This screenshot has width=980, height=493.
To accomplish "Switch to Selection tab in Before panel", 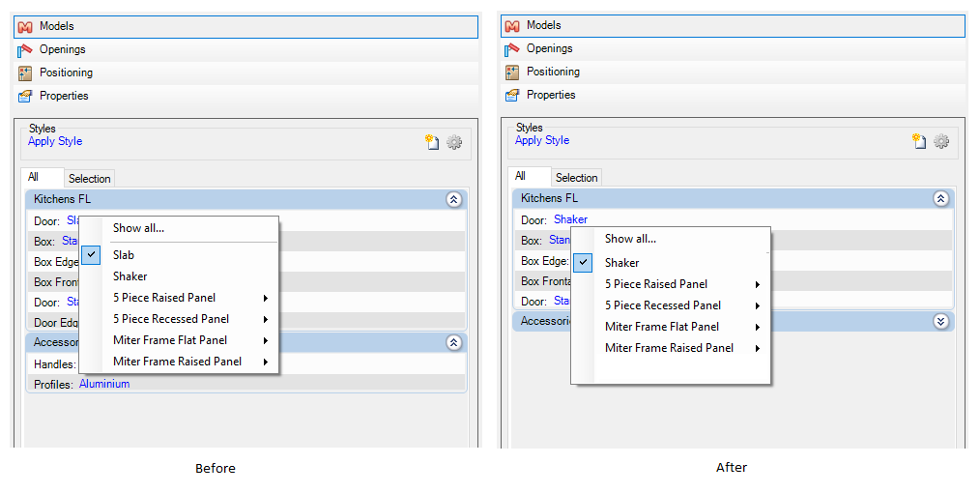I will [89, 179].
